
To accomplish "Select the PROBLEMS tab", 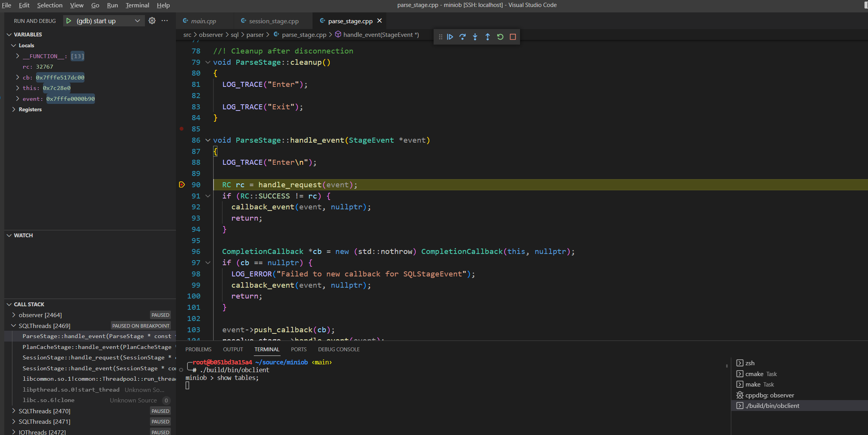I will pyautogui.click(x=198, y=349).
